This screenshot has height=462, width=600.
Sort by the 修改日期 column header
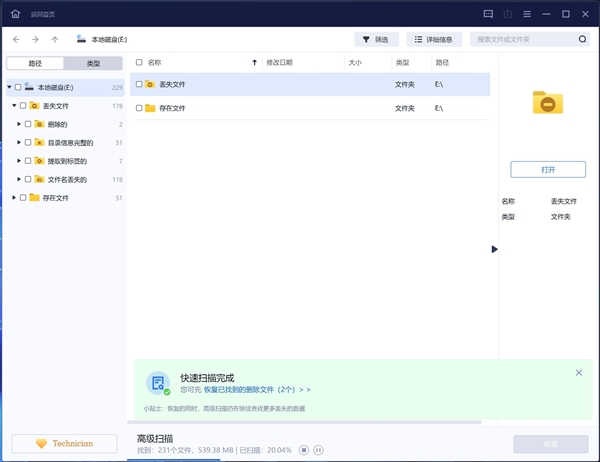pyautogui.click(x=279, y=62)
